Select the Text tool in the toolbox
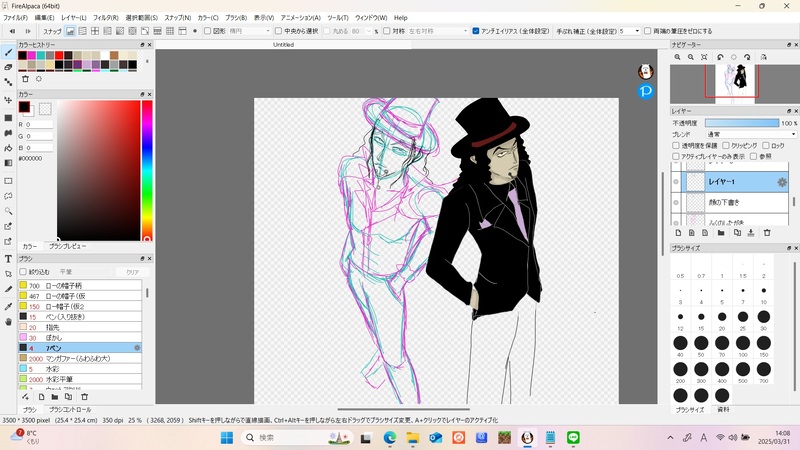Viewport: 800px width, 450px height. [8, 258]
